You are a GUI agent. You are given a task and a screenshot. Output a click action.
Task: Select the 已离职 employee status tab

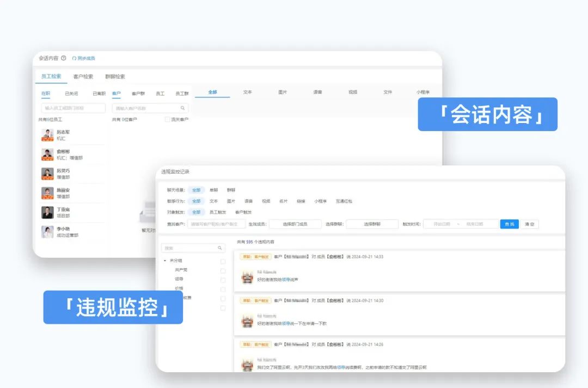pyautogui.click(x=99, y=94)
